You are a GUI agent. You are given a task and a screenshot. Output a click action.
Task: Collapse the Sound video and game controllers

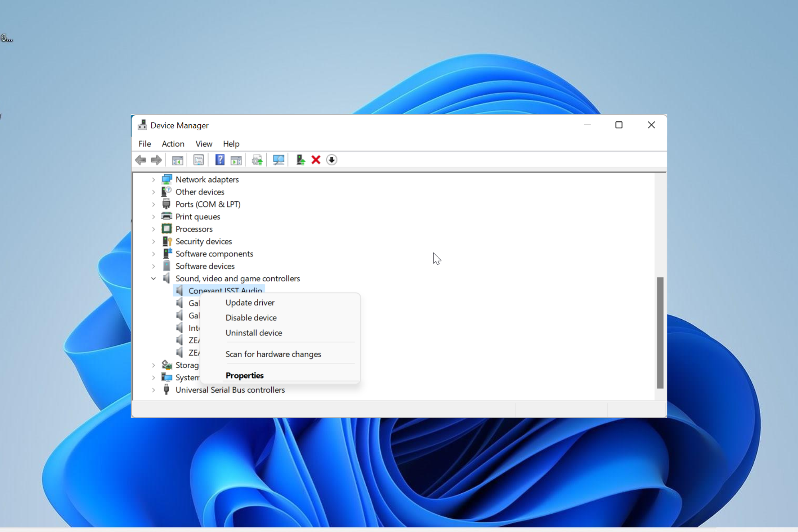[154, 278]
